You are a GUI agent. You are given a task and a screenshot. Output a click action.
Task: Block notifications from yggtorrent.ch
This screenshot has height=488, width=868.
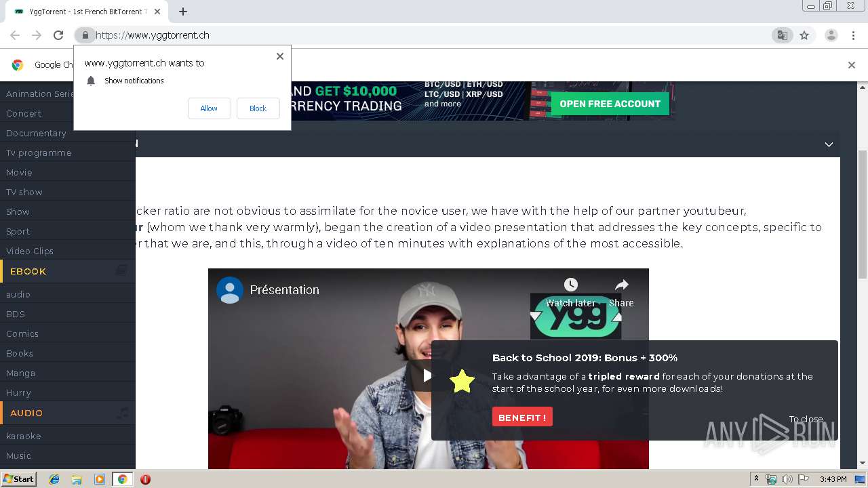click(258, 108)
